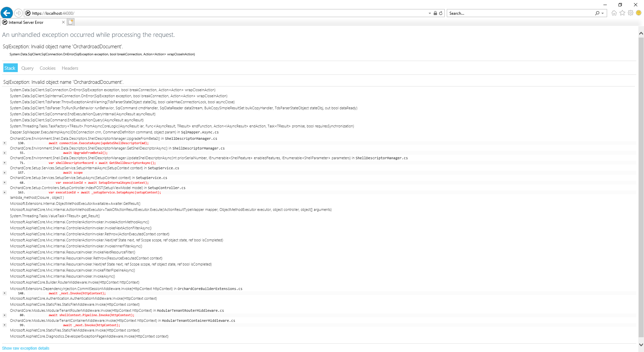Click the Back navigation arrow
Viewport: 644px width, 352px height.
tap(6, 13)
